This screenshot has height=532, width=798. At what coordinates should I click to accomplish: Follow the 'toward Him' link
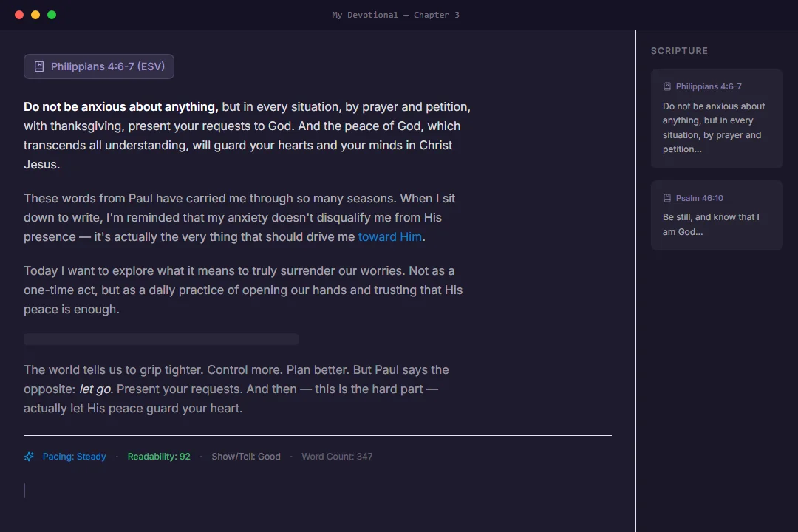(390, 236)
